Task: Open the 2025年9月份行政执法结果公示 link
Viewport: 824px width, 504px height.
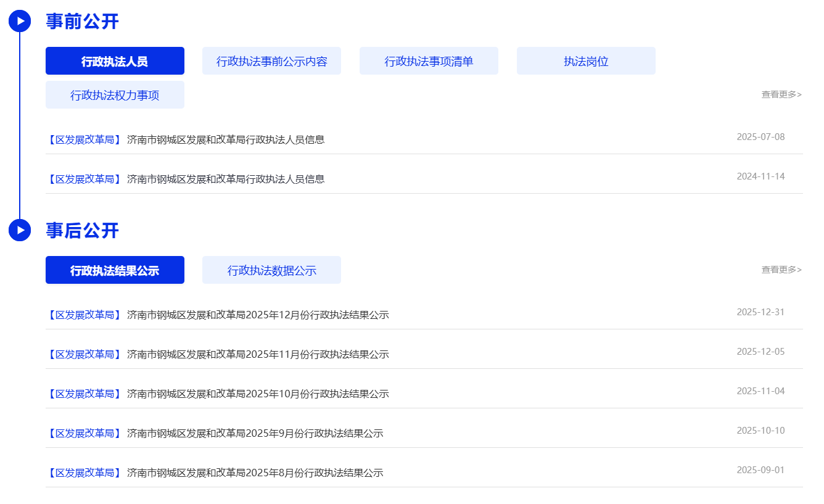Action: pyautogui.click(x=255, y=434)
